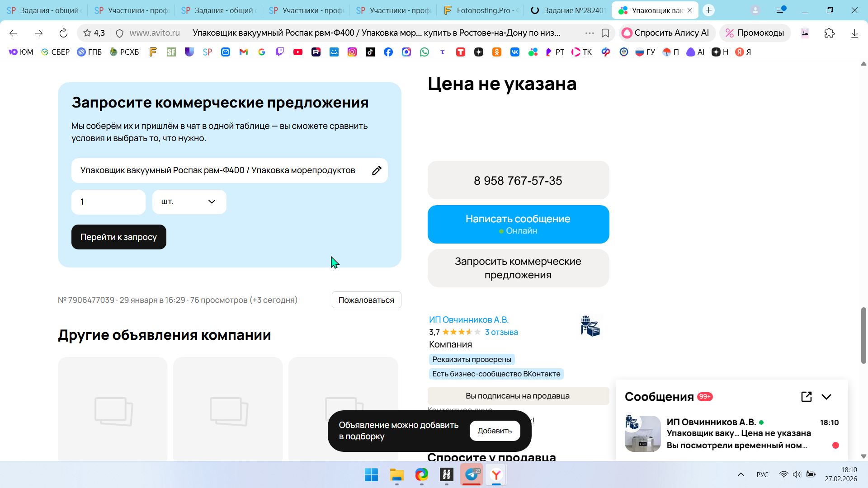Click the quantity input field with 1

pyautogui.click(x=108, y=202)
